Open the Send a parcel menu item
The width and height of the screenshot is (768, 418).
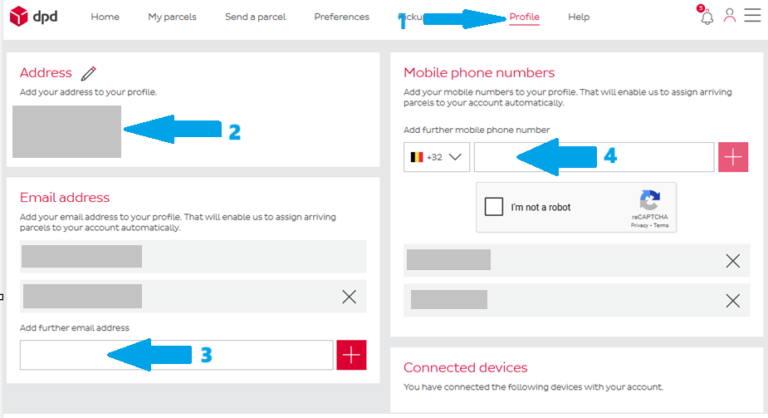(x=255, y=17)
